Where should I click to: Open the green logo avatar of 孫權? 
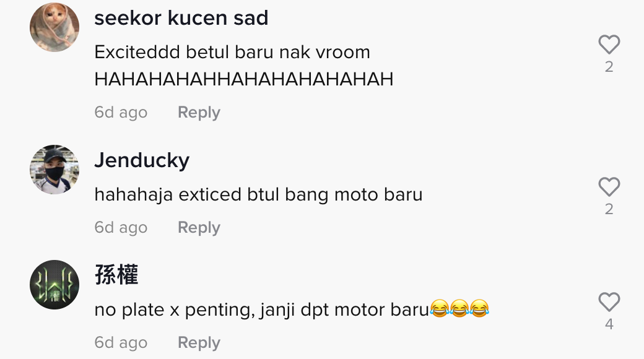pyautogui.click(x=54, y=284)
